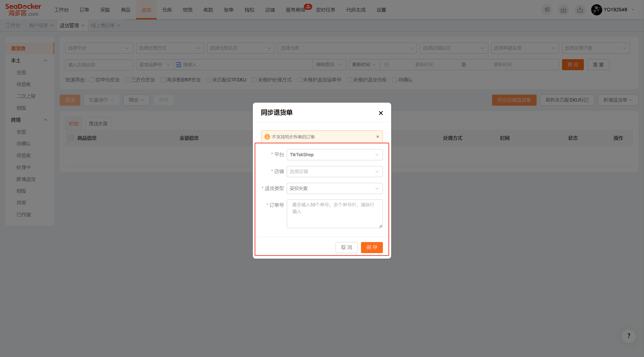Open the 选择来源子类 filter dropdown

(596, 48)
